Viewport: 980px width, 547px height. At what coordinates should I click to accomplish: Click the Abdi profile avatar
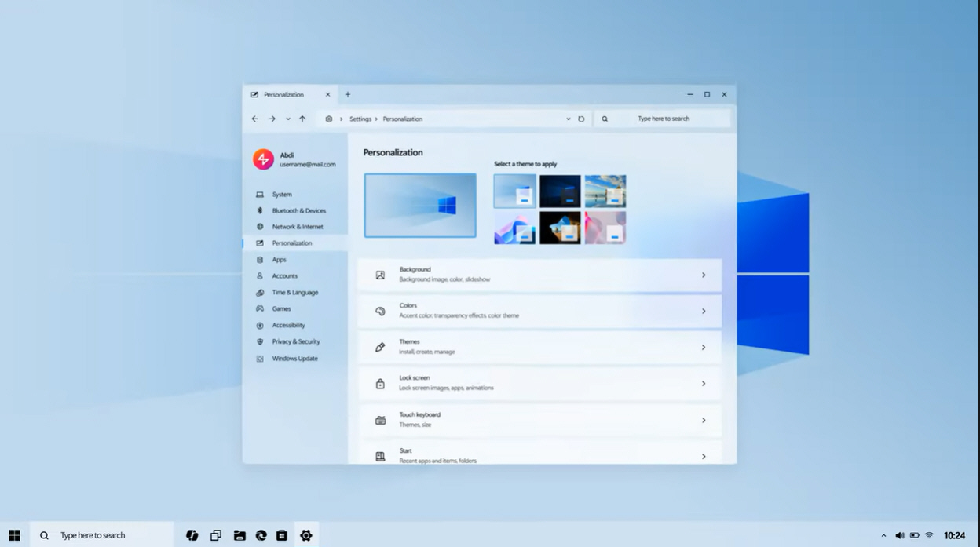[263, 159]
